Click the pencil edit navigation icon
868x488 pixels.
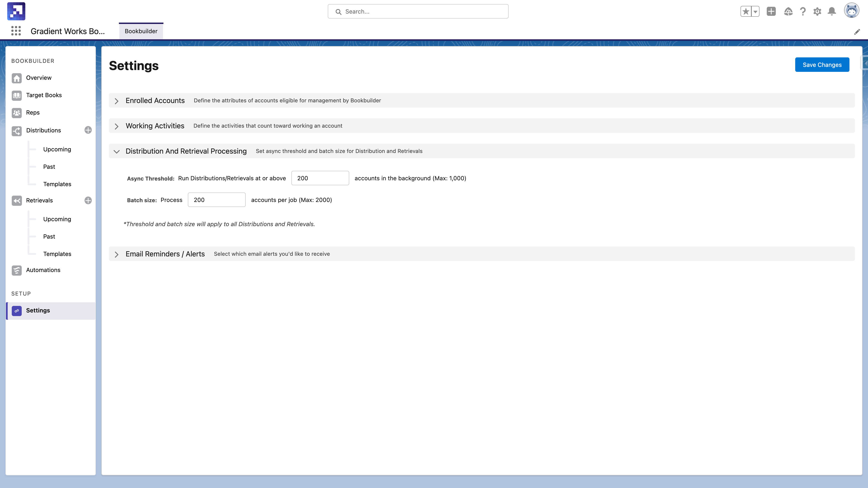point(857,32)
